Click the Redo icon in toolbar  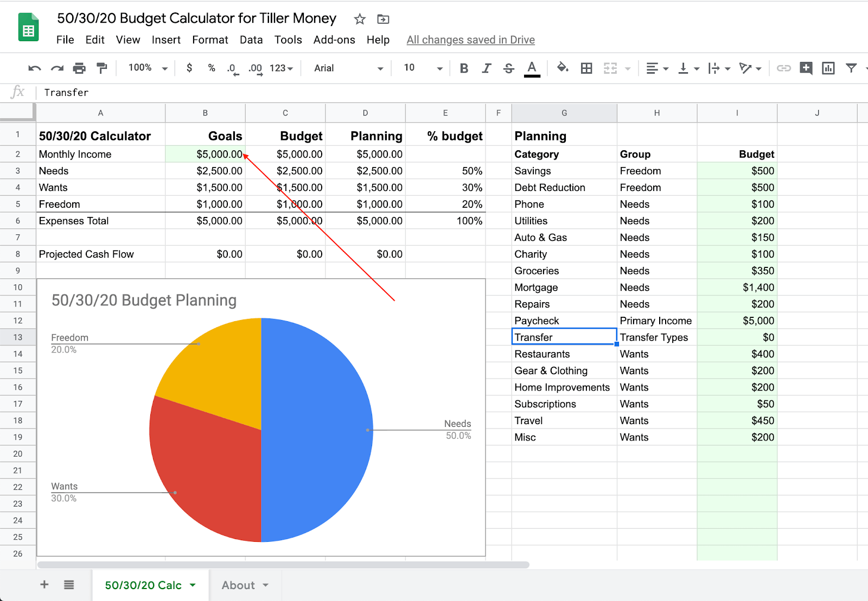point(57,68)
